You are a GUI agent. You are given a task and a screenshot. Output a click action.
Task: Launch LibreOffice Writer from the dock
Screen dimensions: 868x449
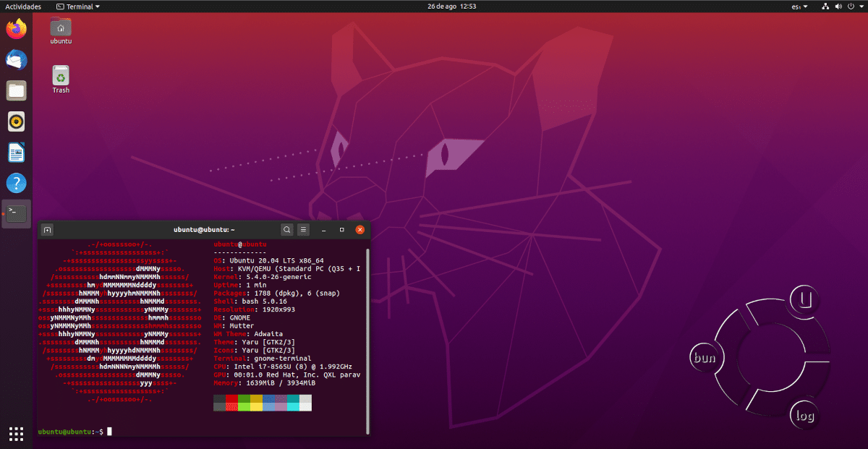(x=15, y=153)
